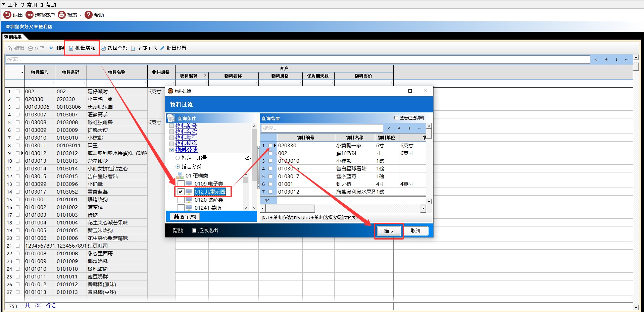Click the 物料过滤 dialog title icon
The height and width of the screenshot is (312, 644).
pyautogui.click(x=170, y=91)
